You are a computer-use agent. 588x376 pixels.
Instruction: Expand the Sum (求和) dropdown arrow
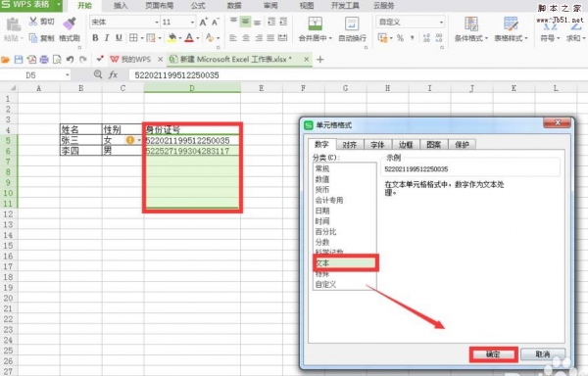coord(583,38)
